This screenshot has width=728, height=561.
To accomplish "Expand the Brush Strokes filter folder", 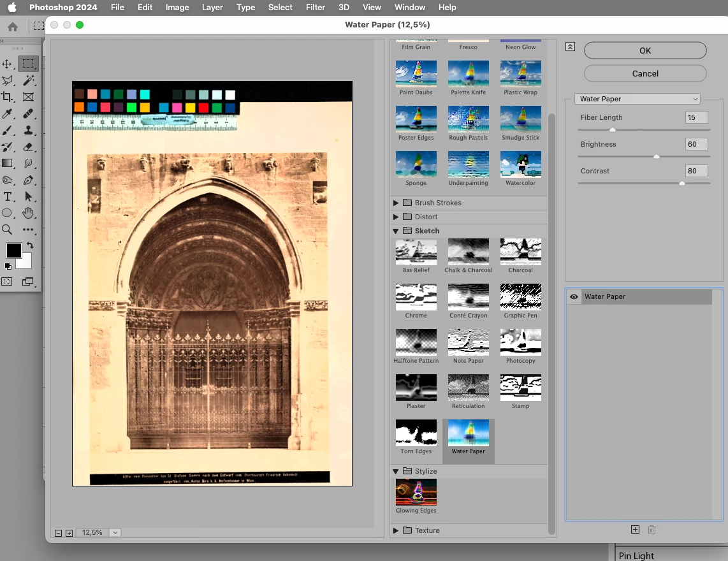I will coord(396,203).
